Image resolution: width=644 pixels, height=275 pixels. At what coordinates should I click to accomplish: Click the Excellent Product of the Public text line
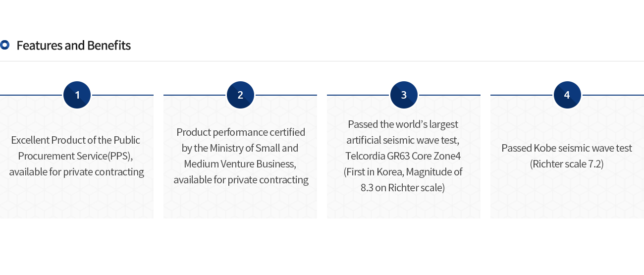point(76,140)
